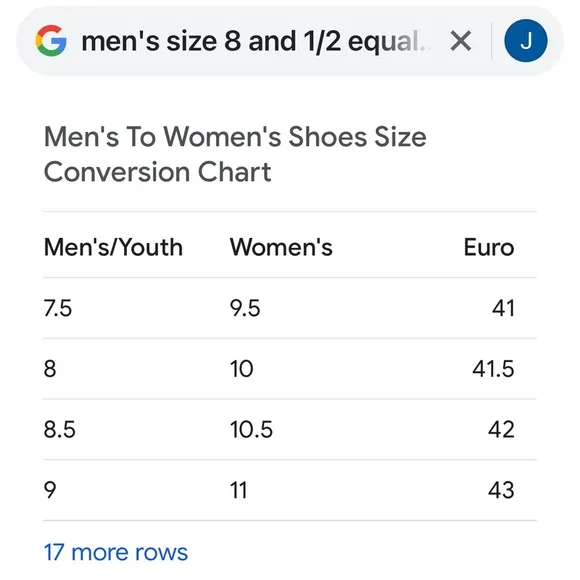580x580 pixels.
Task: Click the men's 8.5 size cell
Action: (60, 429)
